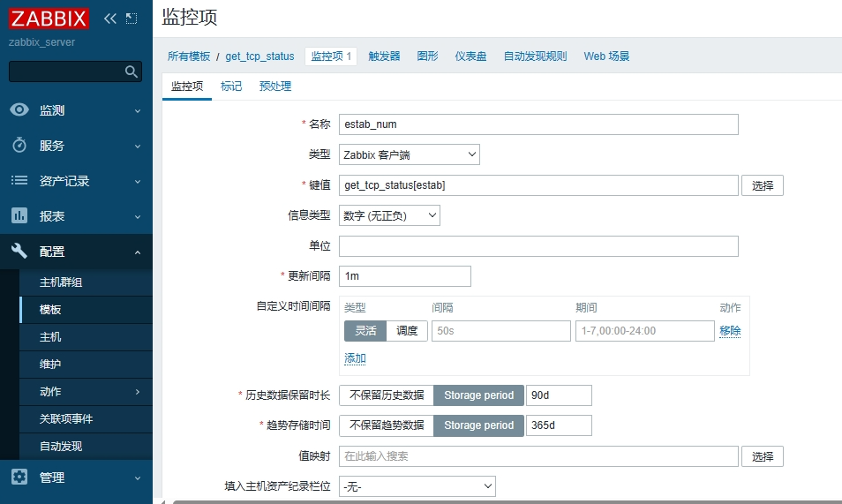The width and height of the screenshot is (842, 504).
Task: Open 填入主机资产纪录栏位 dropdown
Action: [x=417, y=486]
